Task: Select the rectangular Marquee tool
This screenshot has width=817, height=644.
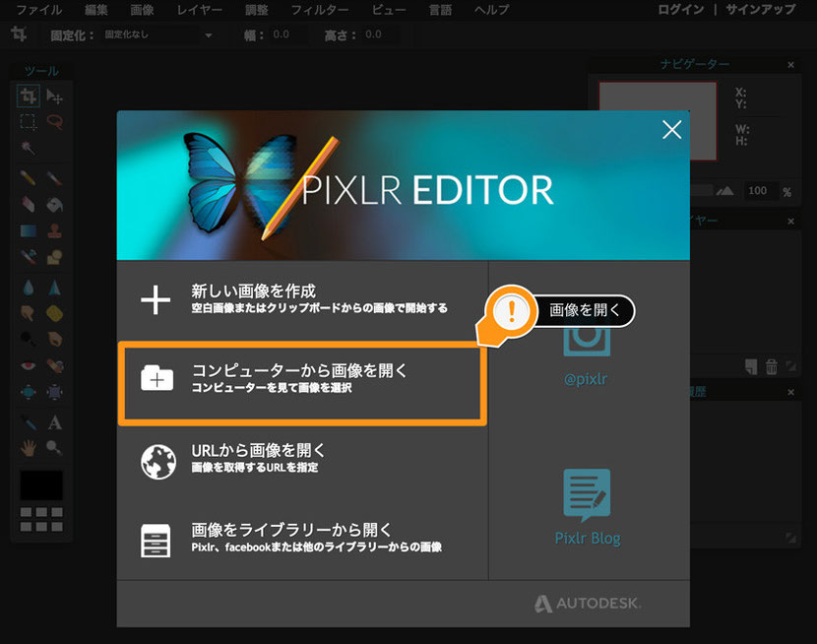Action: pos(28,122)
